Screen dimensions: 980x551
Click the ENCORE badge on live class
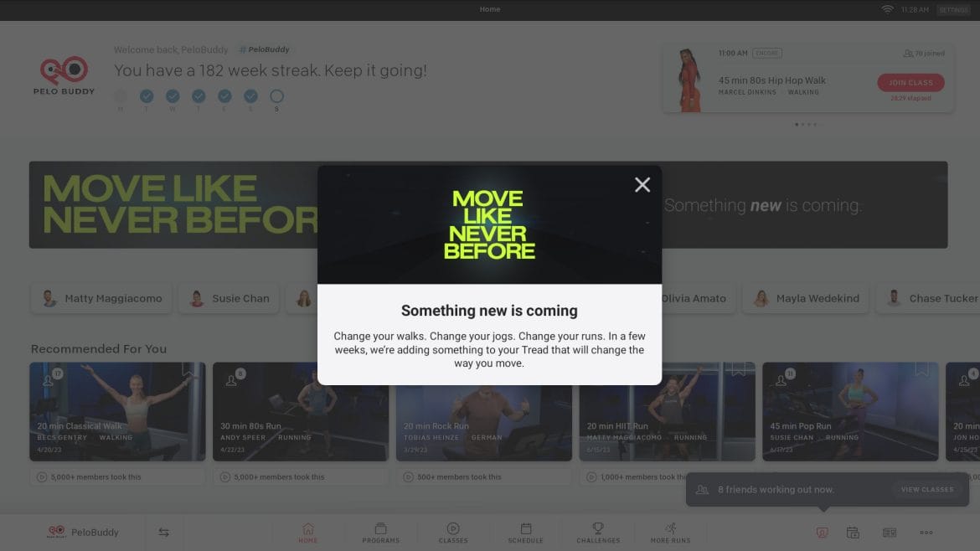click(767, 53)
